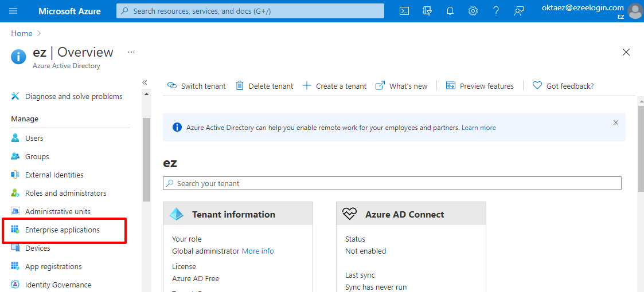
Task: Focus the Search your tenant field
Action: (x=392, y=183)
